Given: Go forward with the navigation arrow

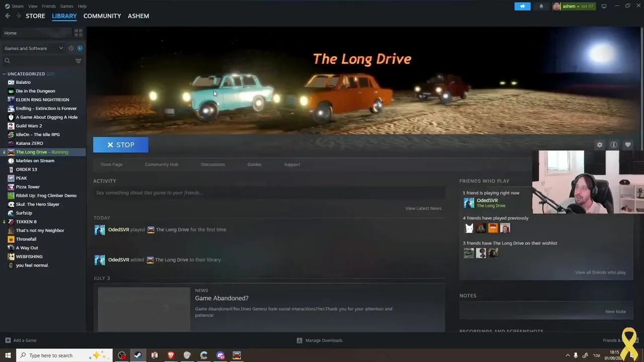Looking at the screenshot, I should (19, 16).
